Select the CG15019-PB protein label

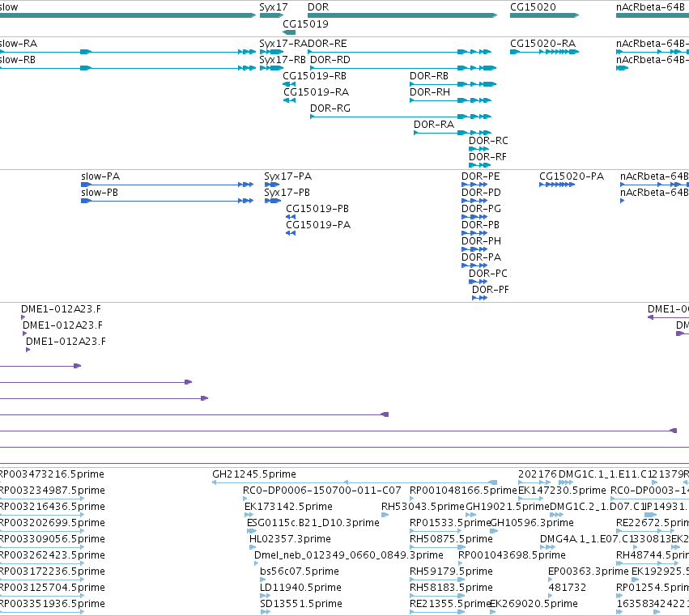pos(317,209)
